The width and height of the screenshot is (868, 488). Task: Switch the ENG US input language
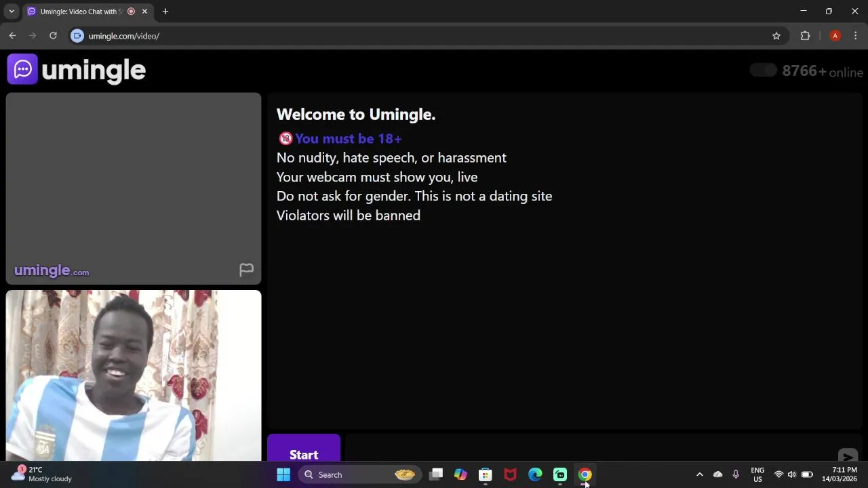(x=757, y=474)
